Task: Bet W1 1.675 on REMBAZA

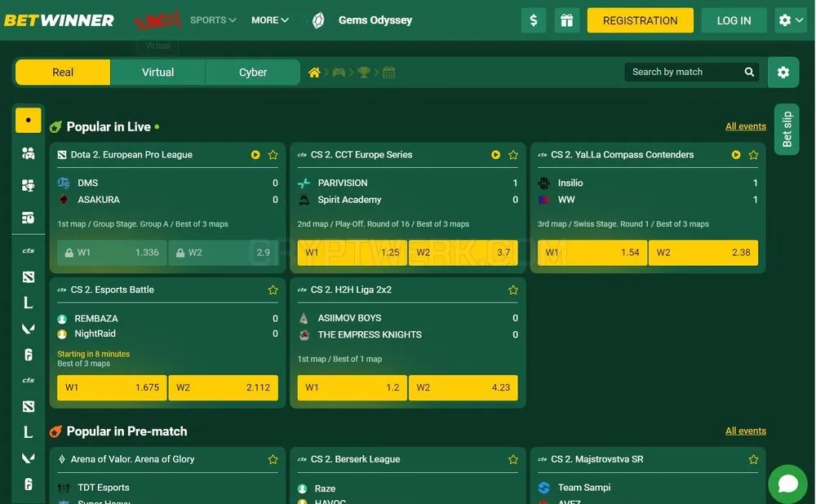Action: tap(112, 387)
